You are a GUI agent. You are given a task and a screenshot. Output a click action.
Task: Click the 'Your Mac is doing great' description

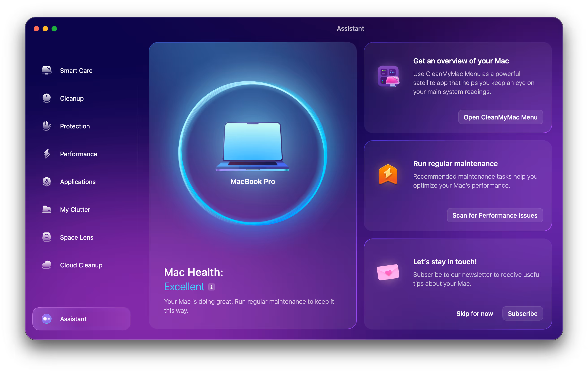coord(249,306)
